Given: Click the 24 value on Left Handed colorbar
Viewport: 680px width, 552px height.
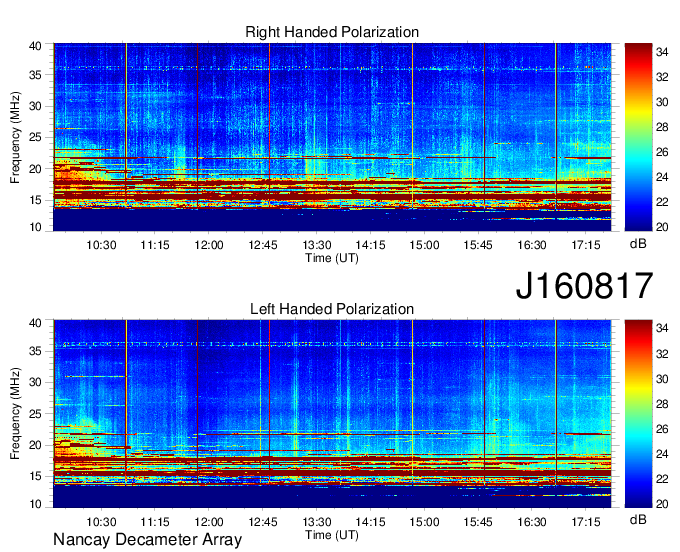Looking at the screenshot, I should click(x=662, y=454).
